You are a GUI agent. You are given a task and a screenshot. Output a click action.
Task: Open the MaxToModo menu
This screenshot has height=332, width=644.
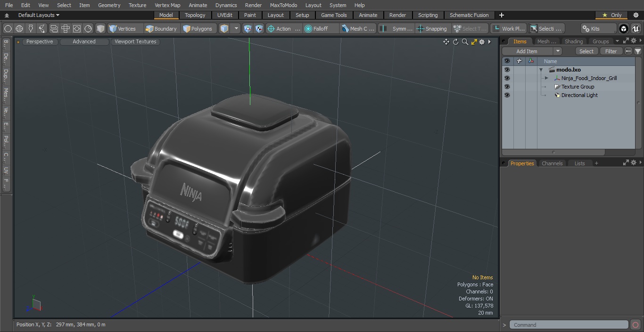coord(283,5)
